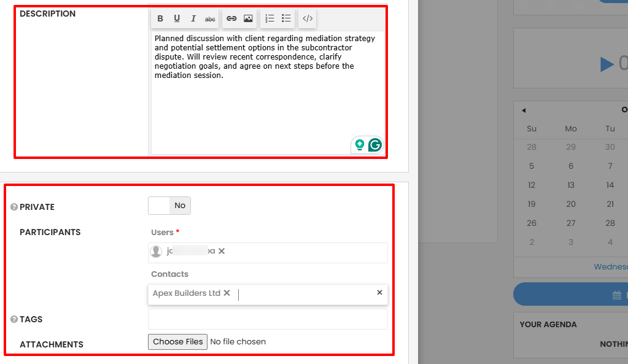Click inside the Tags input field
The height and width of the screenshot is (364, 628).
coord(267,319)
